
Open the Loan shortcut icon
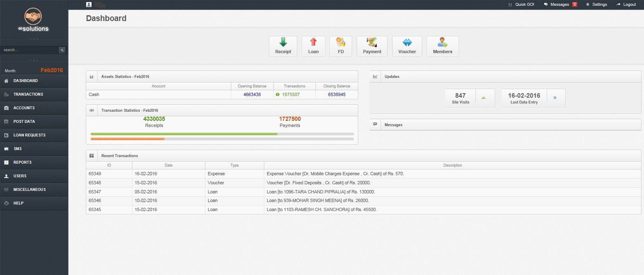(313, 42)
